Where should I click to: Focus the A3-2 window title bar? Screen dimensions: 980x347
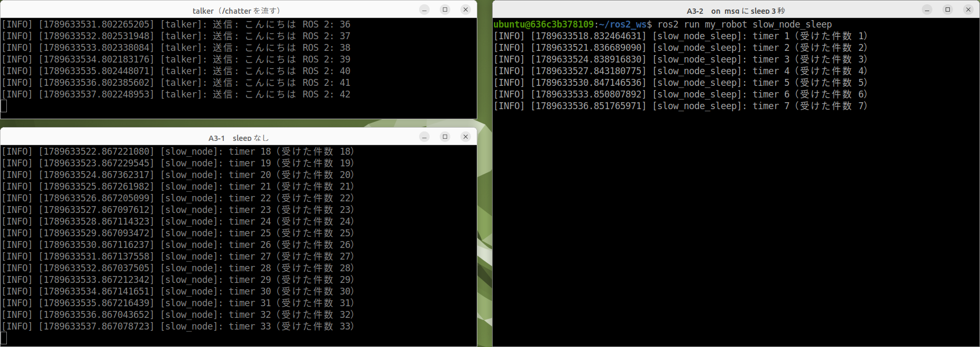pyautogui.click(x=736, y=10)
